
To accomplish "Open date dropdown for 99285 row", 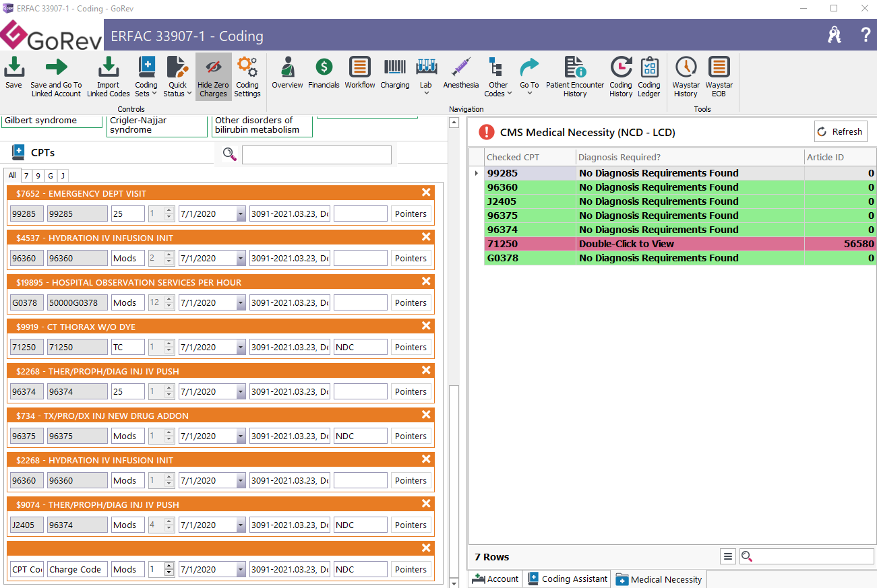I will (241, 214).
